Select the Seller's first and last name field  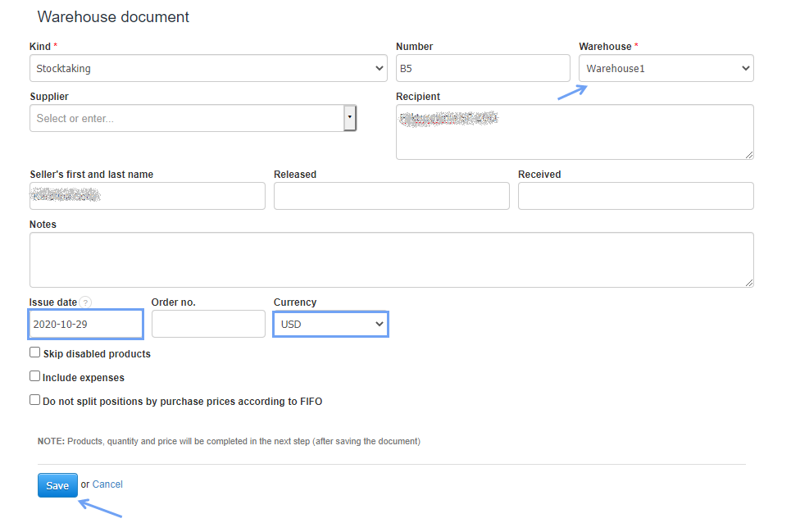[148, 196]
